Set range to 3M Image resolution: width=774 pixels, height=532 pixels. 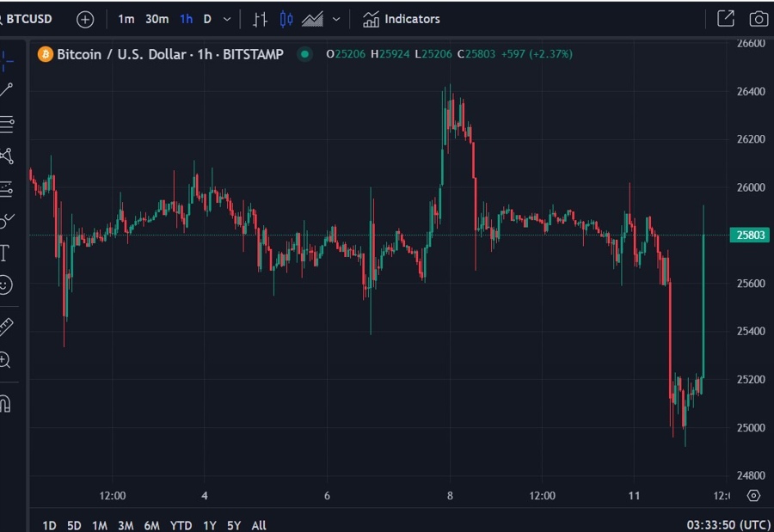[126, 525]
